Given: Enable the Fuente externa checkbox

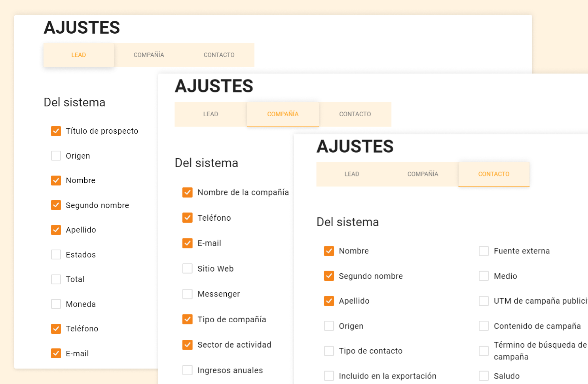Looking at the screenshot, I should click(x=484, y=251).
